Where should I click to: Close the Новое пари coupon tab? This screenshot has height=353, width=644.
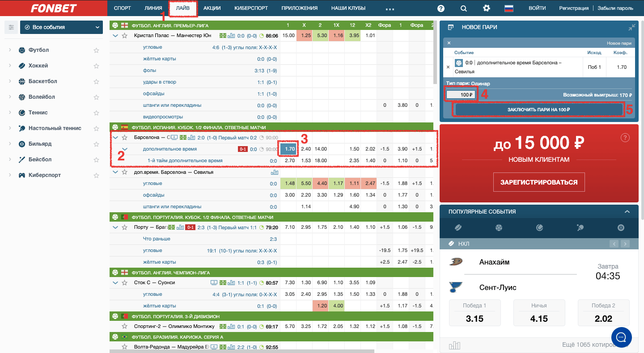(x=449, y=43)
